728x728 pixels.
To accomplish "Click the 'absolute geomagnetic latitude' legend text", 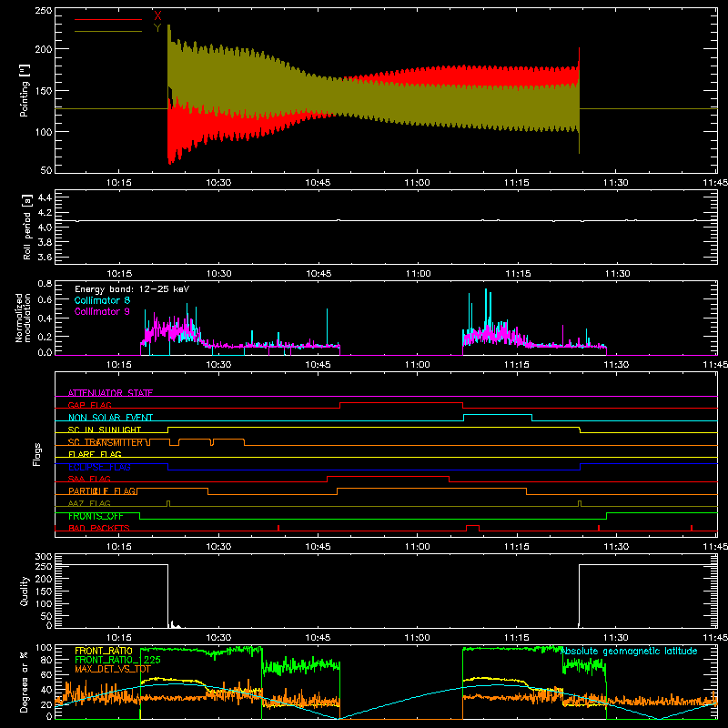I will [629, 651].
